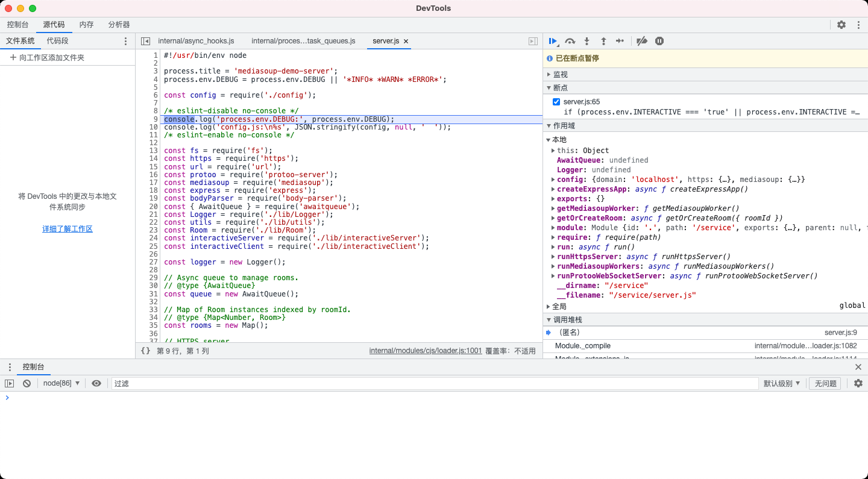868x479 pixels.
Task: Clear the console output
Action: (x=27, y=383)
